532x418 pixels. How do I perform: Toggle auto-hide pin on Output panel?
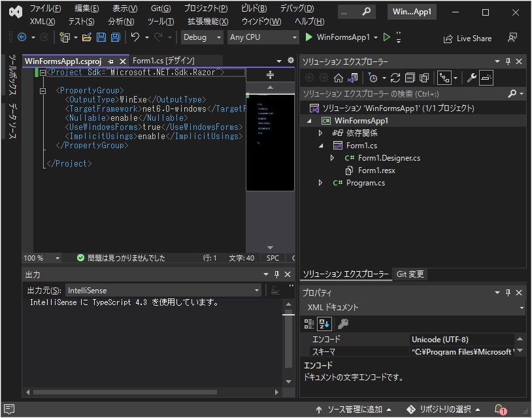pyautogui.click(x=276, y=274)
